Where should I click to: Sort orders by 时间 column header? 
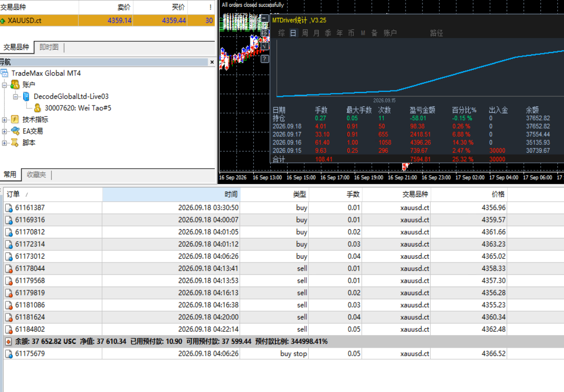pos(171,194)
